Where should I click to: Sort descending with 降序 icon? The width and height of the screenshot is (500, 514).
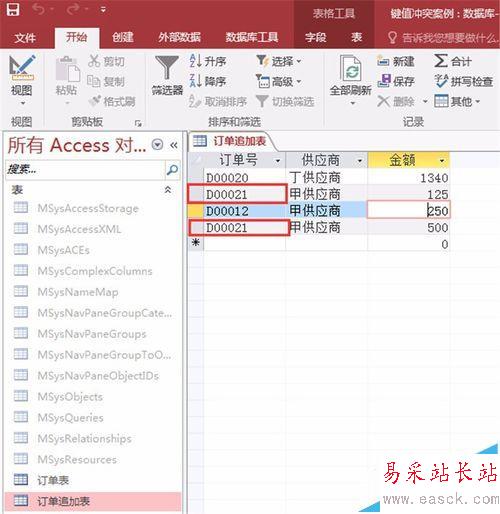[195, 81]
